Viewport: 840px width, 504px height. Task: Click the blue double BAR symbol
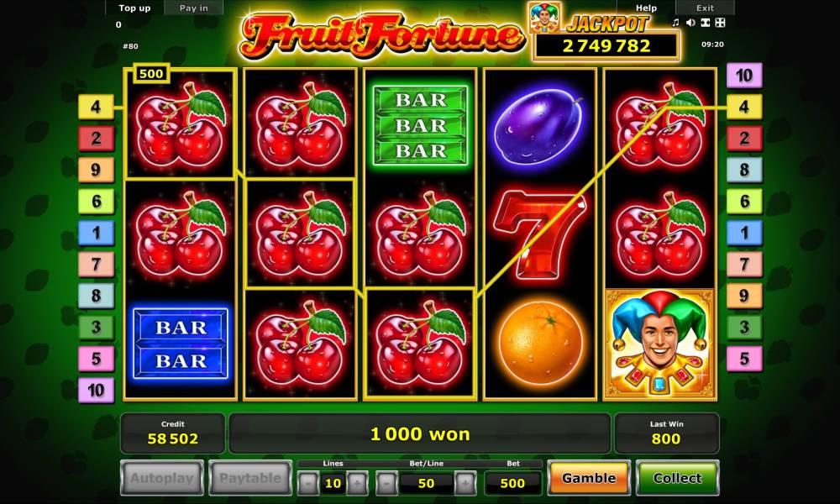[181, 344]
